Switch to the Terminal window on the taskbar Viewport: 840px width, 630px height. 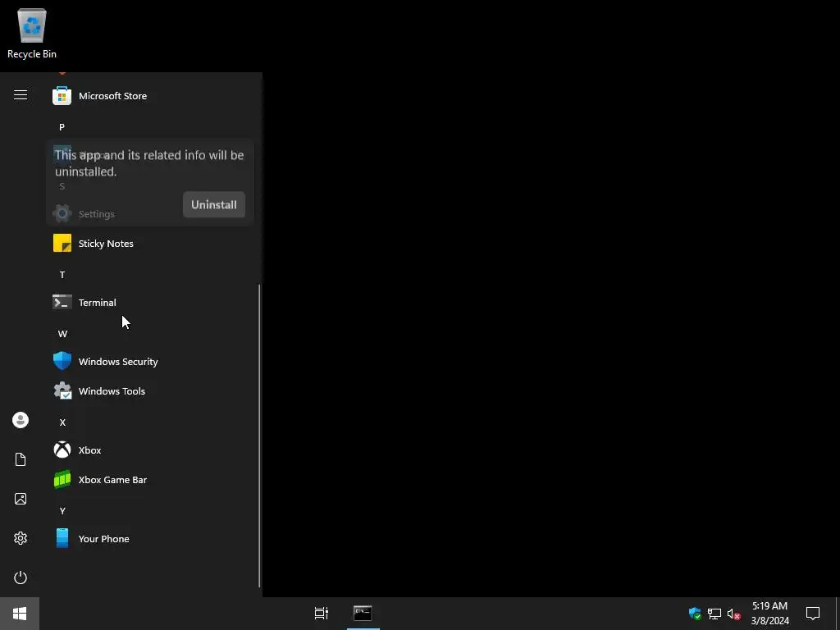click(x=363, y=614)
